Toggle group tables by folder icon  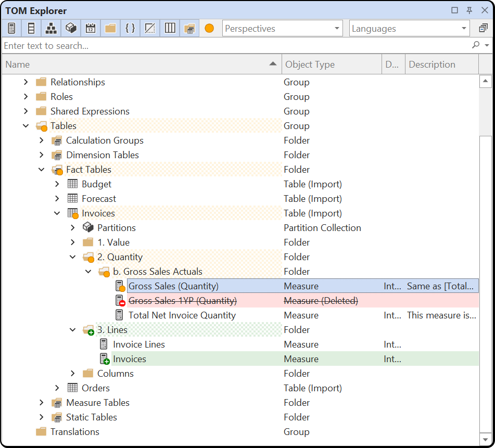189,29
